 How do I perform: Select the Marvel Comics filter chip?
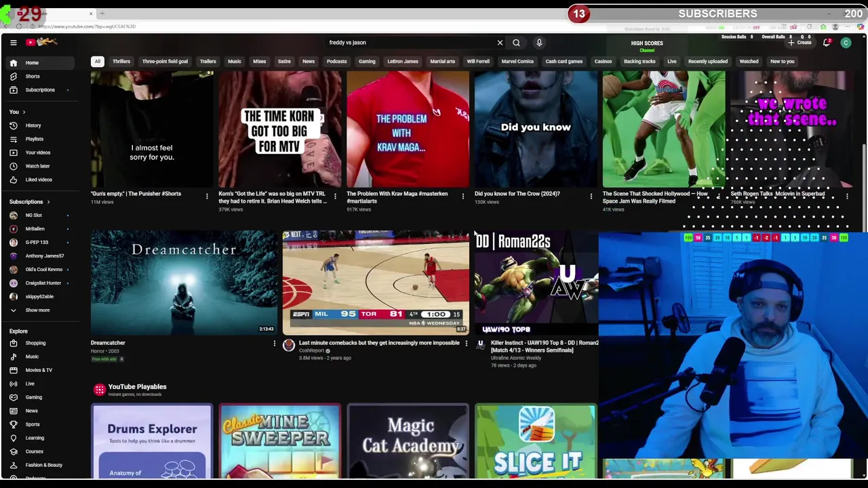point(517,61)
